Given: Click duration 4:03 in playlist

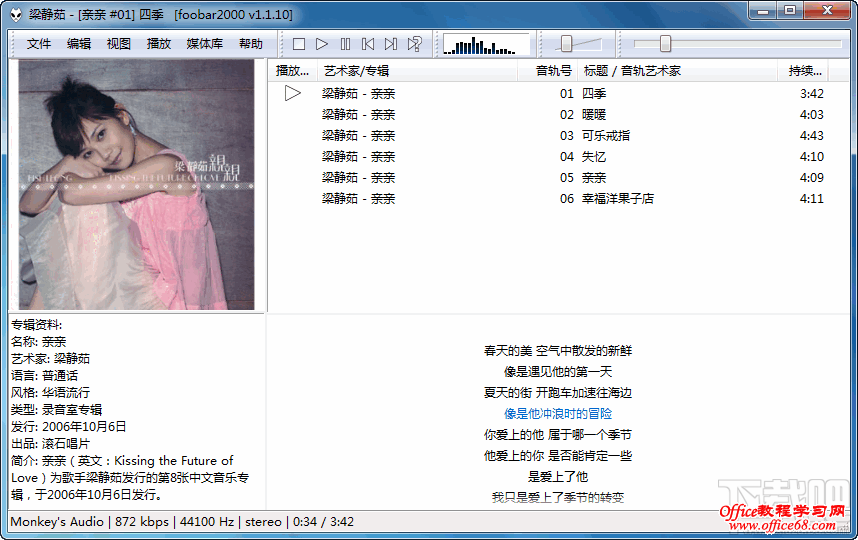Looking at the screenshot, I should 811,115.
